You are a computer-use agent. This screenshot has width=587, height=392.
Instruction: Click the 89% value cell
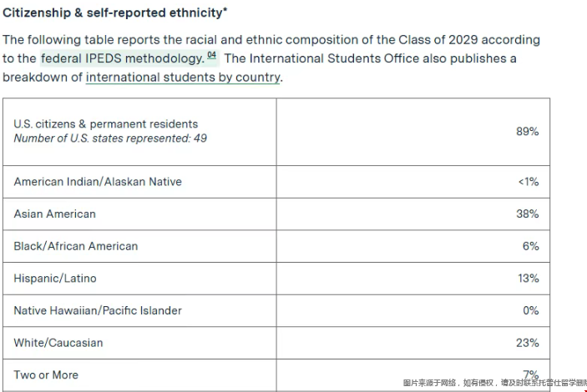coord(528,132)
